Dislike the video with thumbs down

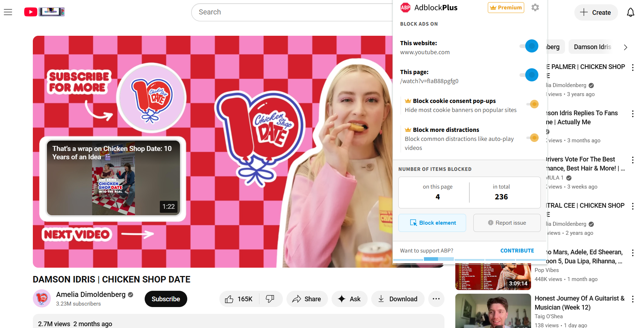coord(270,299)
